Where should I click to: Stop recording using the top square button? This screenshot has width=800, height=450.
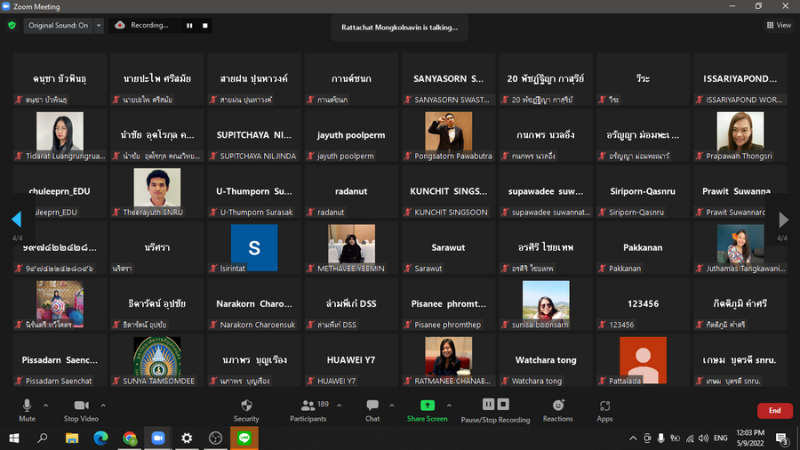point(205,25)
